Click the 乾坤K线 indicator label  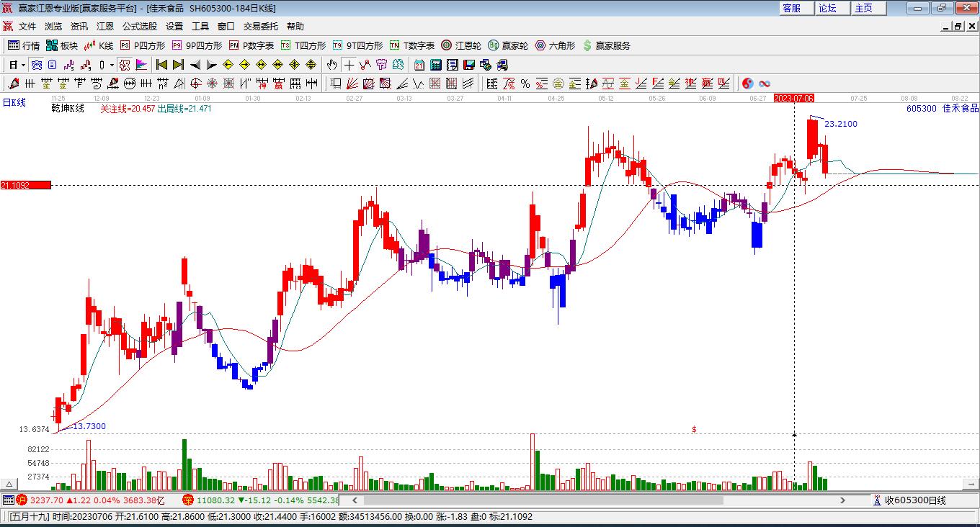(68, 109)
